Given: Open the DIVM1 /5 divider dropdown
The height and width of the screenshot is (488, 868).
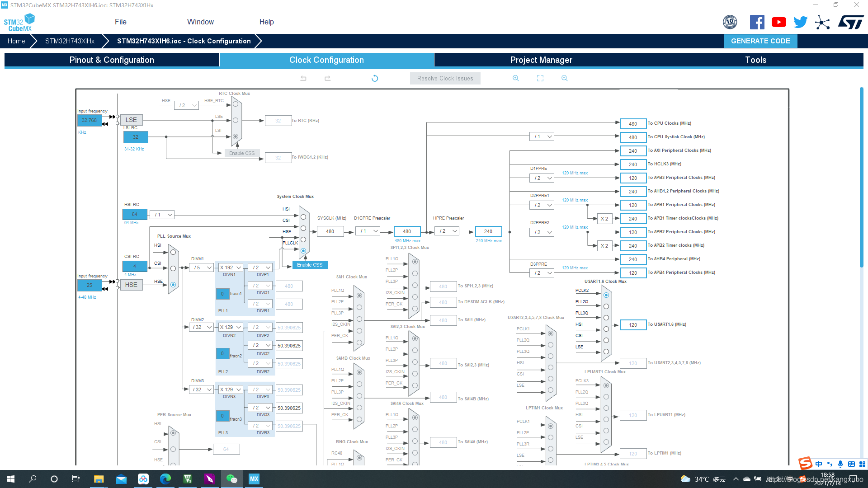Looking at the screenshot, I should click(202, 267).
